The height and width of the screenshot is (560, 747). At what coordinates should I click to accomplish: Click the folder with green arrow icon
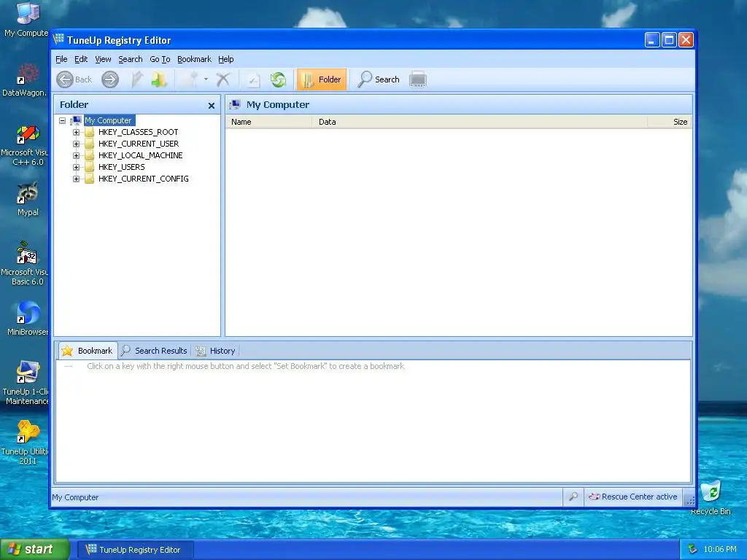(158, 79)
